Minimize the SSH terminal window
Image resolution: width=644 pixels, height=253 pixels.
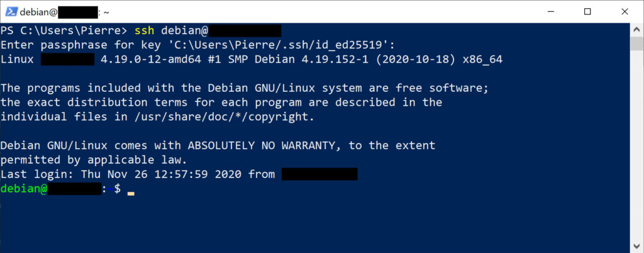[550, 11]
